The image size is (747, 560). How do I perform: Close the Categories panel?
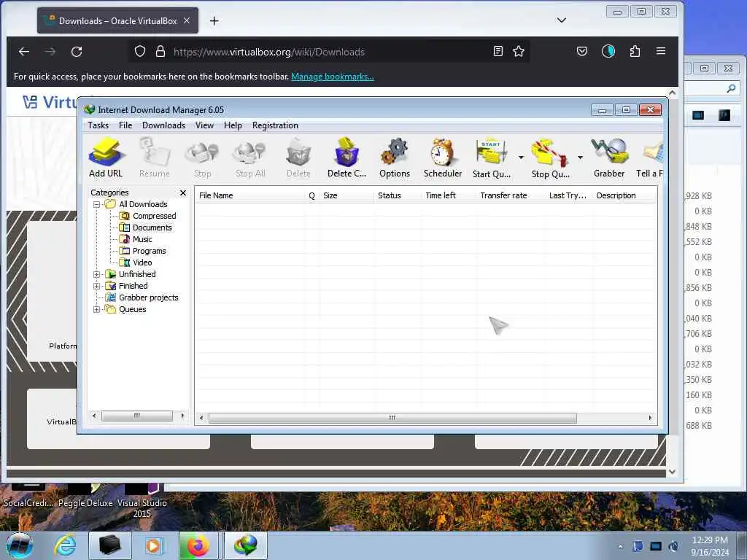coord(183,192)
